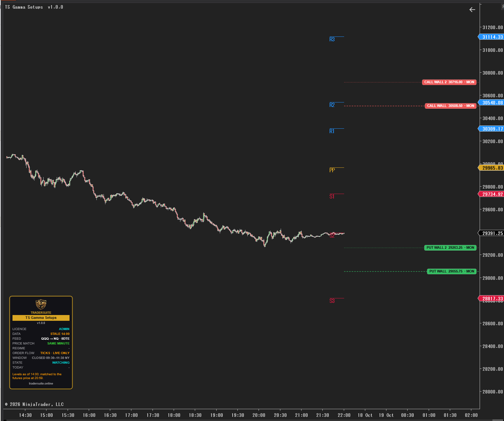504x421 pixels.
Task: Click the 14:30 time axis label
Action: 25,415
